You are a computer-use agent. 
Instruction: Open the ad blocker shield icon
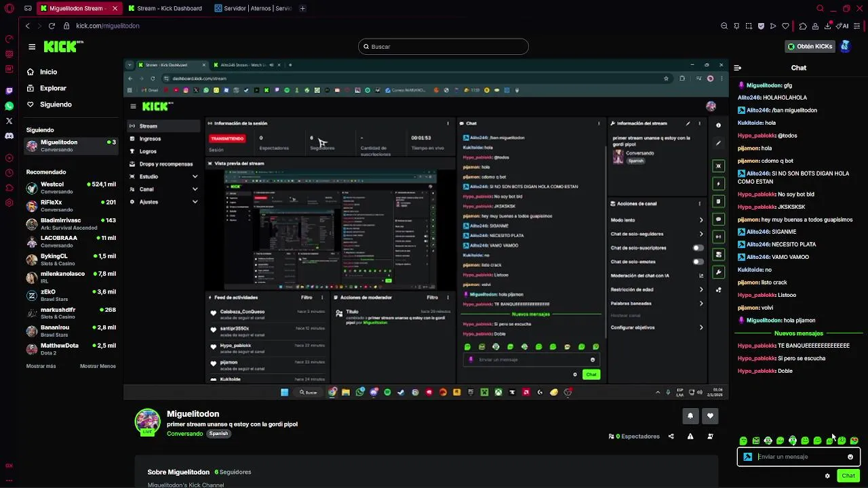[761, 26]
